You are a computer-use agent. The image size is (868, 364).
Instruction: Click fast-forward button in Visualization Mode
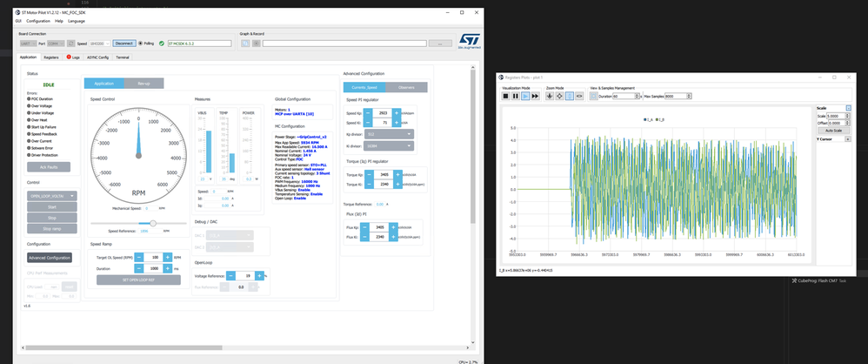[535, 96]
